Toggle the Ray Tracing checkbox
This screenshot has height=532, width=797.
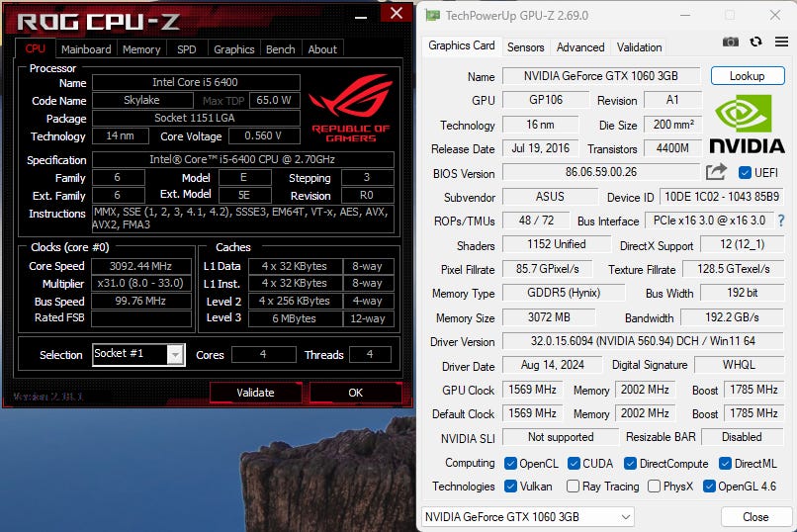[573, 487]
